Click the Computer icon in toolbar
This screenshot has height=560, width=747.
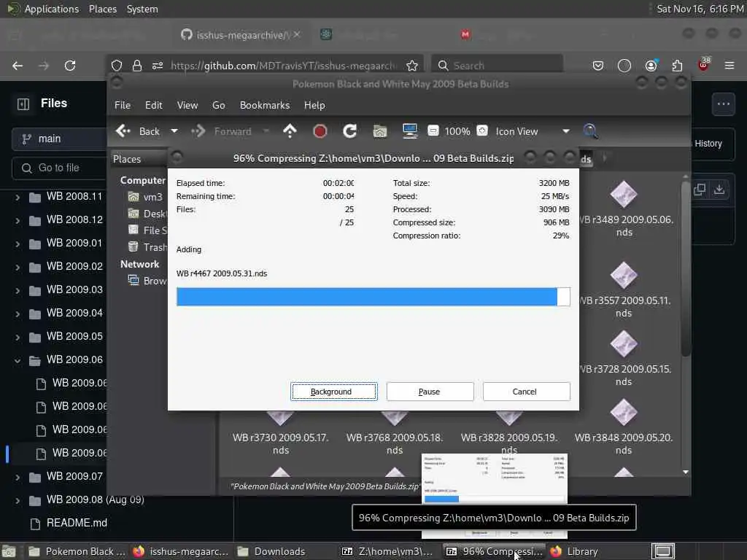coord(410,131)
